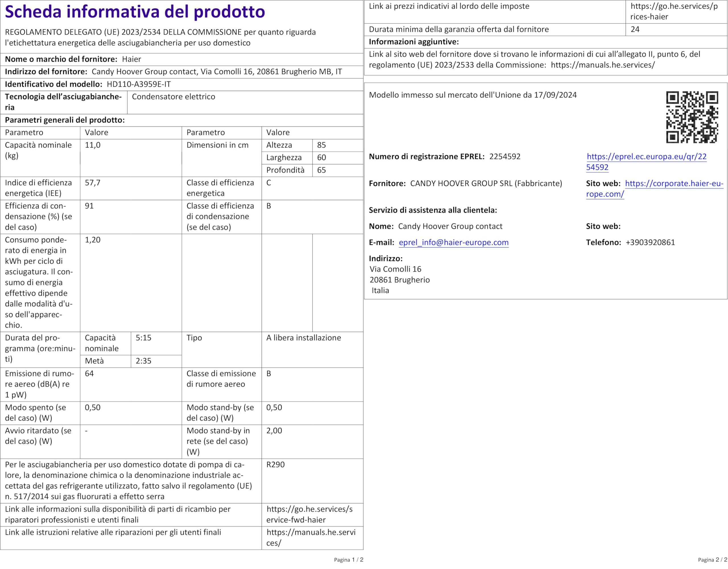Viewport: 728px width, 569px height.
Task: Click the manuals.he.services link under Informazioni aggiuntive
Action: point(603,65)
